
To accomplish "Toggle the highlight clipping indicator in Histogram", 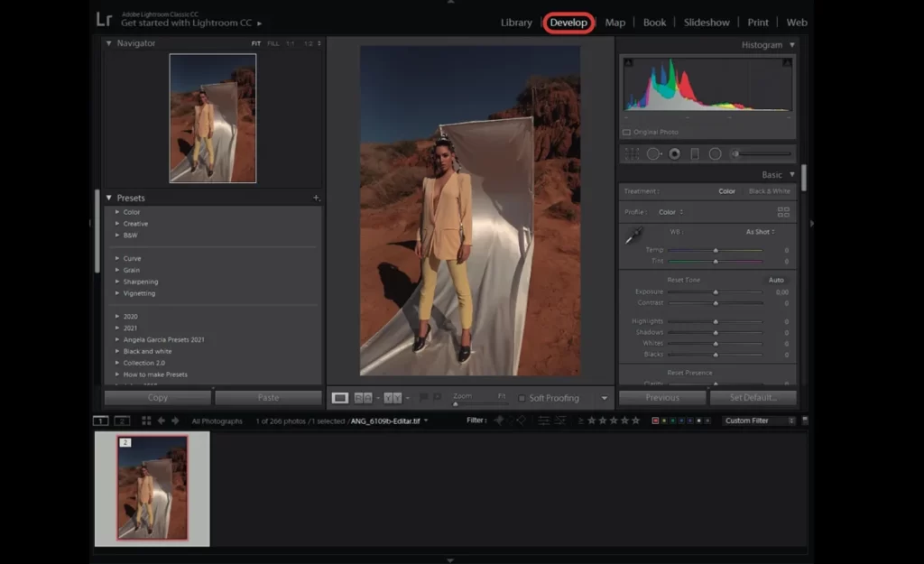I will pyautogui.click(x=787, y=62).
